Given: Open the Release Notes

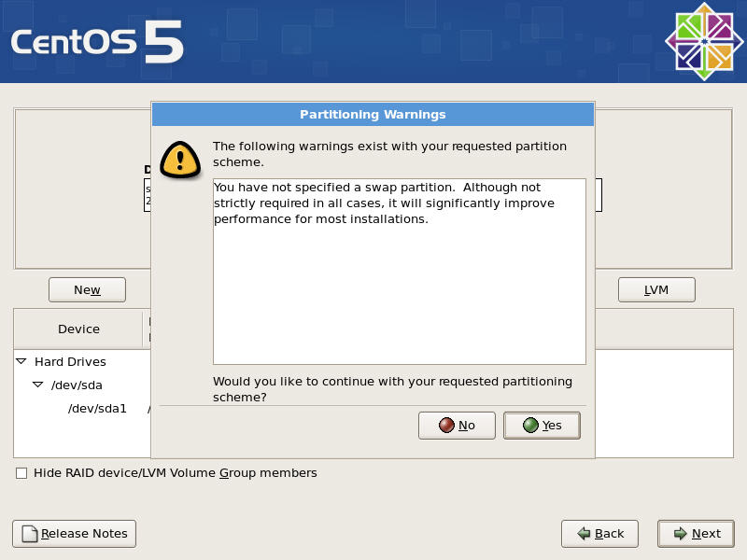Looking at the screenshot, I should click(75, 533).
